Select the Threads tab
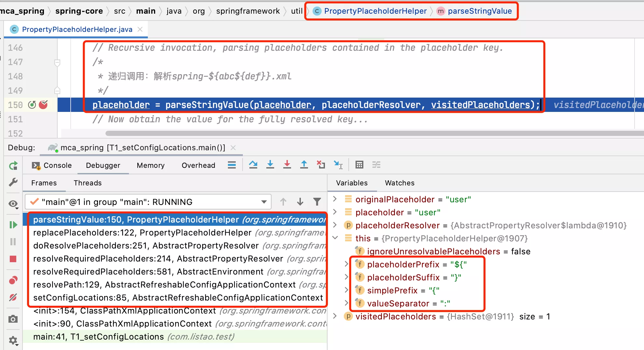 [x=88, y=183]
